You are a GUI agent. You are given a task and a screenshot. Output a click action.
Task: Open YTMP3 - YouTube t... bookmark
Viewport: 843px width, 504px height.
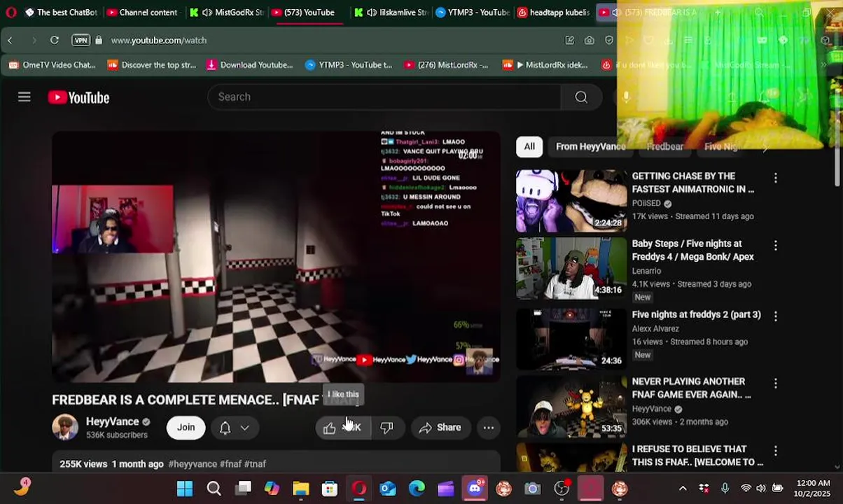click(x=349, y=65)
